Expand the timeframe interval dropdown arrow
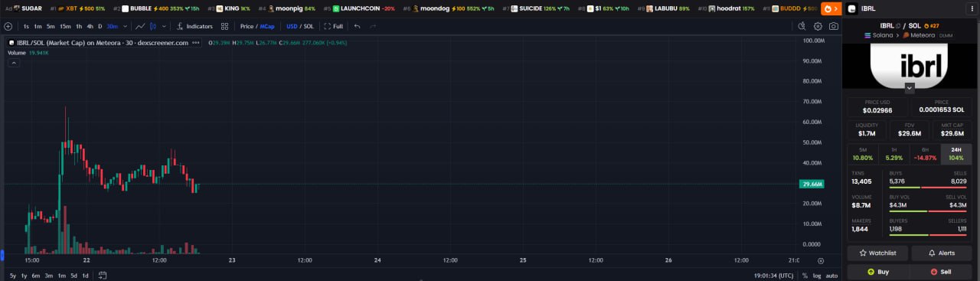This screenshot has height=281, width=980. coord(126,26)
